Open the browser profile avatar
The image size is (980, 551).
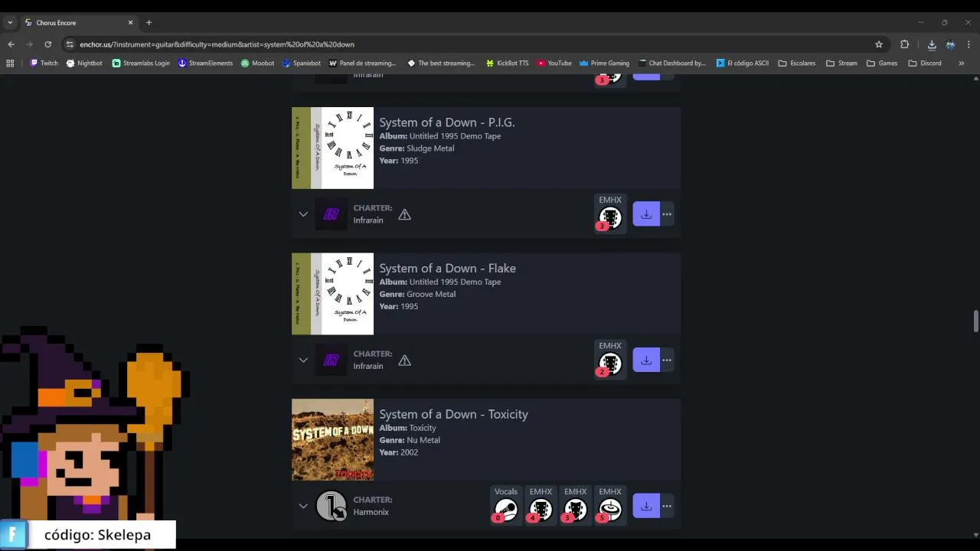(950, 44)
